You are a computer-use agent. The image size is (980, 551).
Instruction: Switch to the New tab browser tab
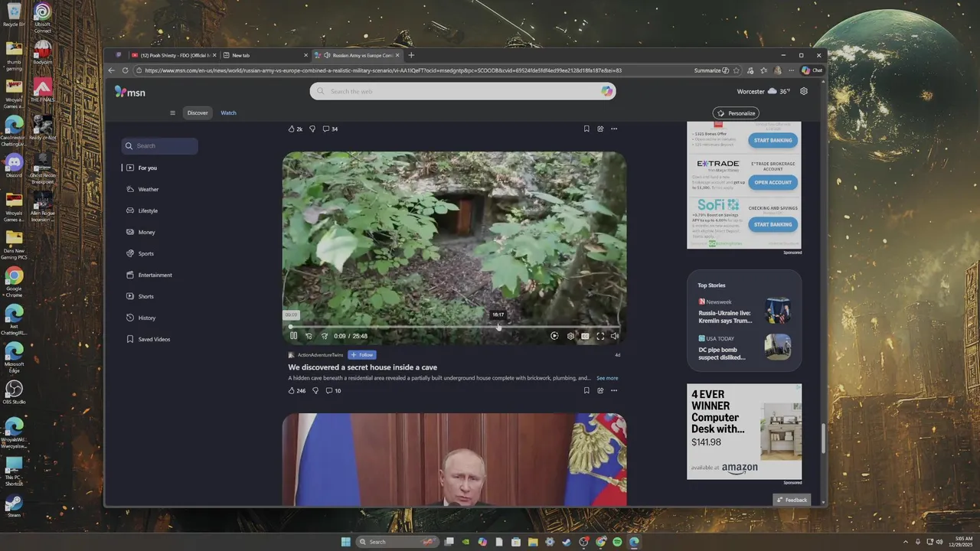tap(264, 55)
